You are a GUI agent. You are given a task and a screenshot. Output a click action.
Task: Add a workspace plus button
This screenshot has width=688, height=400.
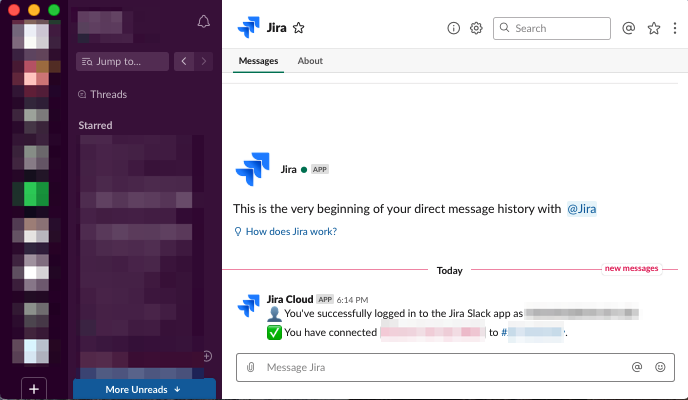[x=34, y=389]
